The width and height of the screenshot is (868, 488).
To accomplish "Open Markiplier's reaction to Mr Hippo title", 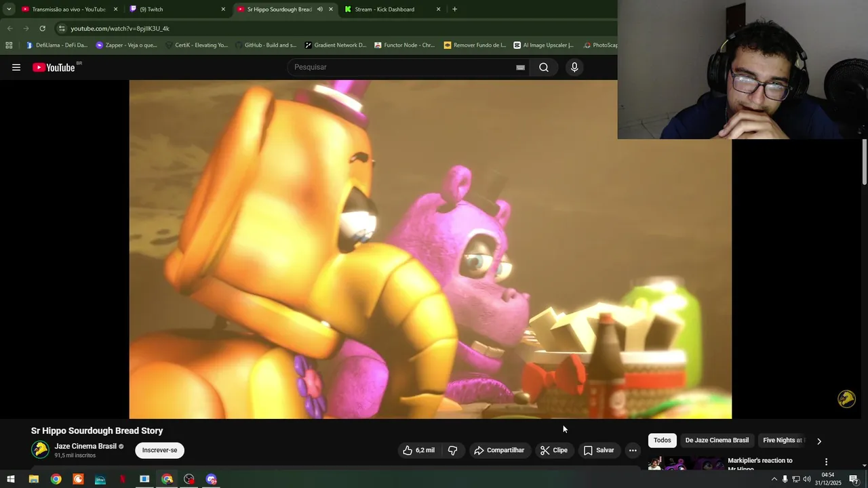I will coord(759,464).
